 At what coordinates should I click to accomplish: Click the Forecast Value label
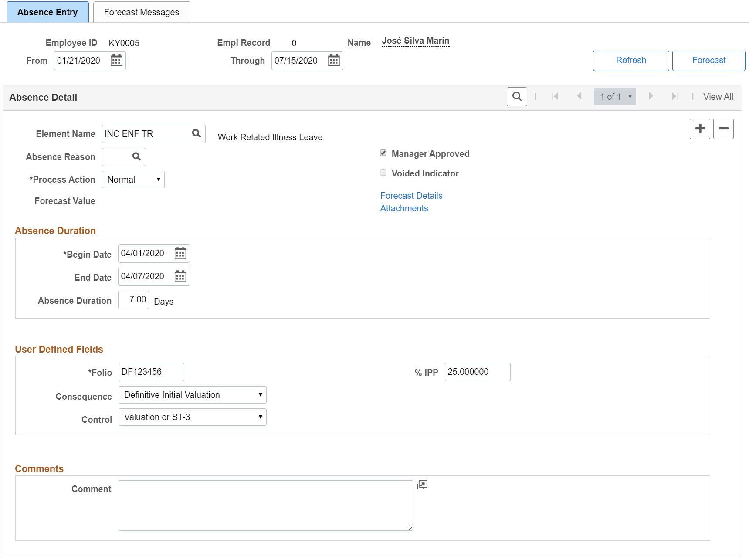point(65,201)
